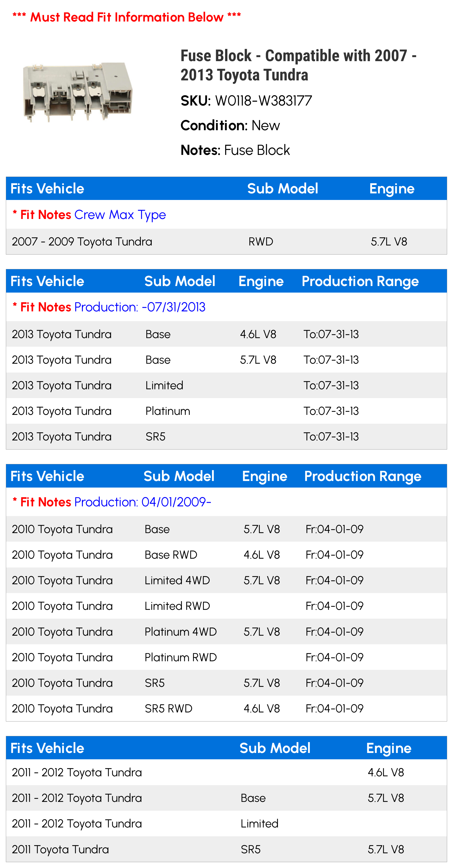The height and width of the screenshot is (868, 453).
Task: Click the 'Production: 04/01/2009-' fit note
Action: click(x=143, y=502)
